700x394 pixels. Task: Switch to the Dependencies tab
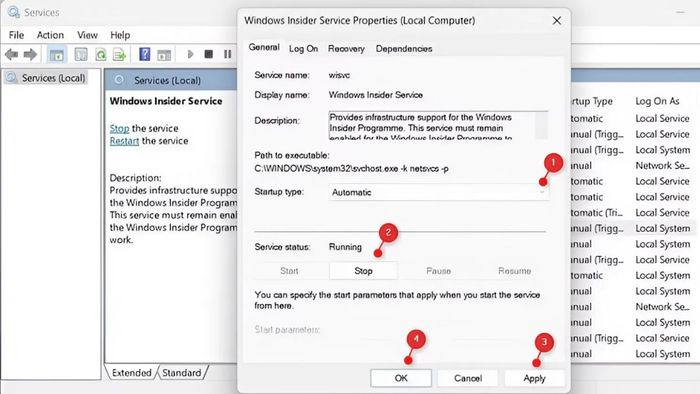404,49
